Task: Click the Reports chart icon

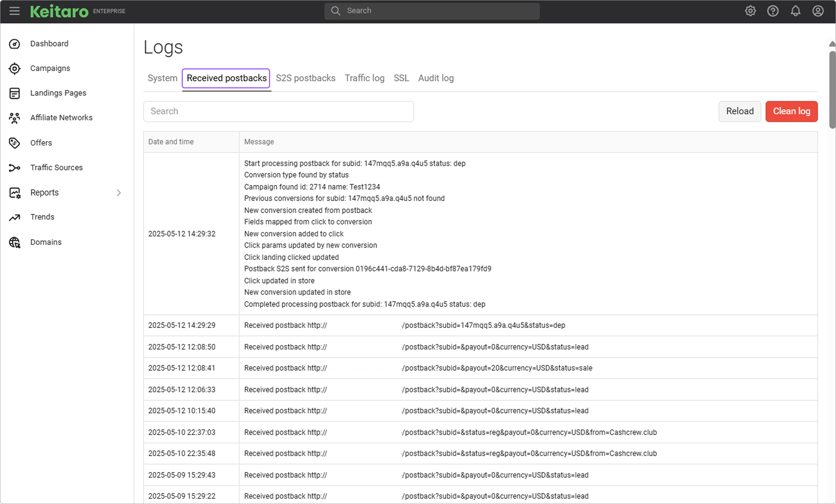Action: point(14,193)
